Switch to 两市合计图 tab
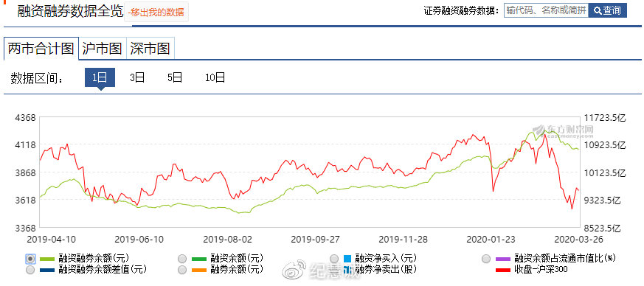 [x=41, y=49]
